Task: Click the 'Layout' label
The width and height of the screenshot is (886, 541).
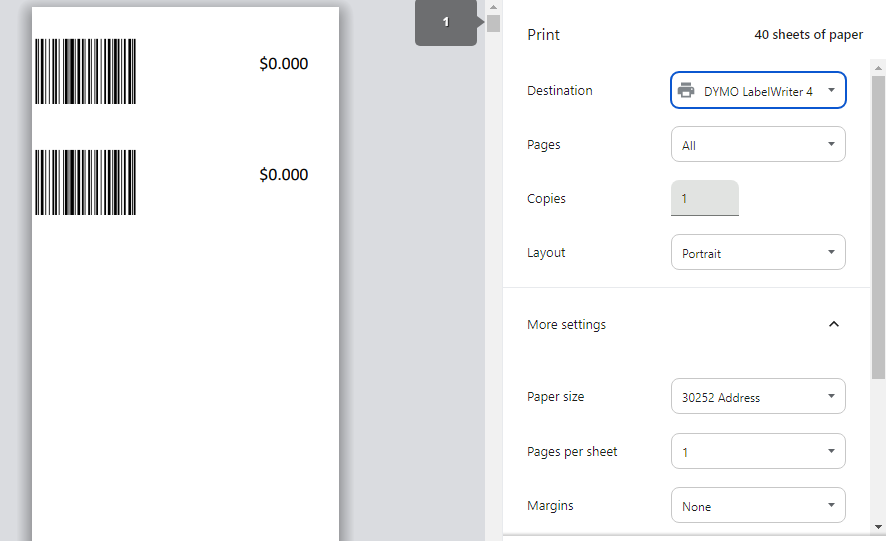Action: [x=546, y=253]
